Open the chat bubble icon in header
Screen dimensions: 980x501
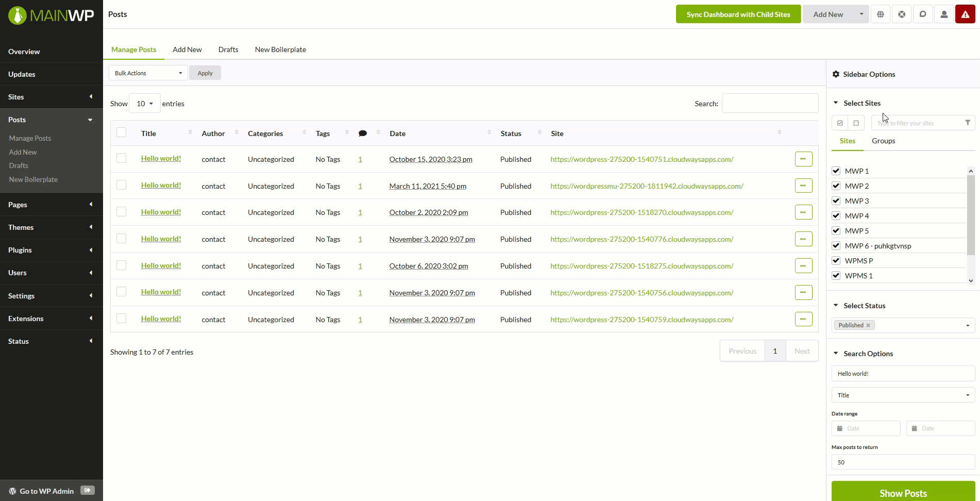923,14
